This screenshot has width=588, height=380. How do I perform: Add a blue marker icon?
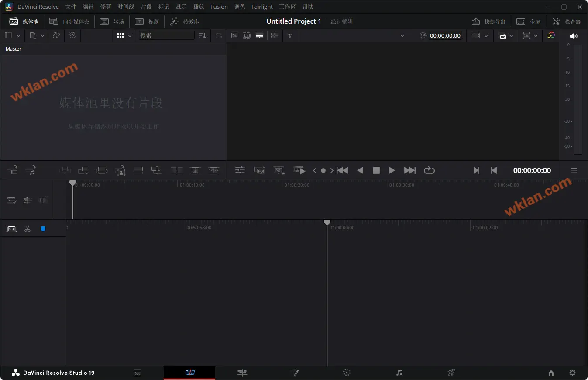[43, 228]
